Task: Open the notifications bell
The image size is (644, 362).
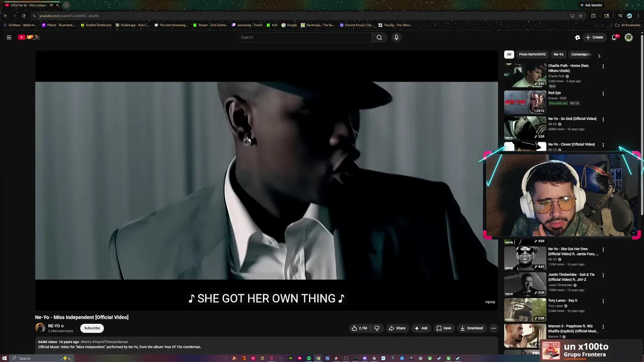Action: [614, 37]
